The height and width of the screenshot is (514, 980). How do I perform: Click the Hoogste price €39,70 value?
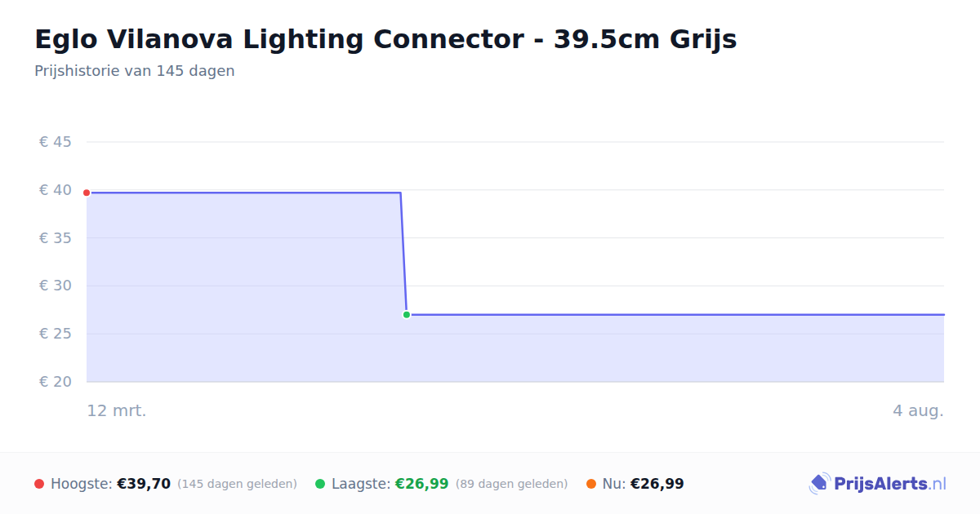pos(144,484)
